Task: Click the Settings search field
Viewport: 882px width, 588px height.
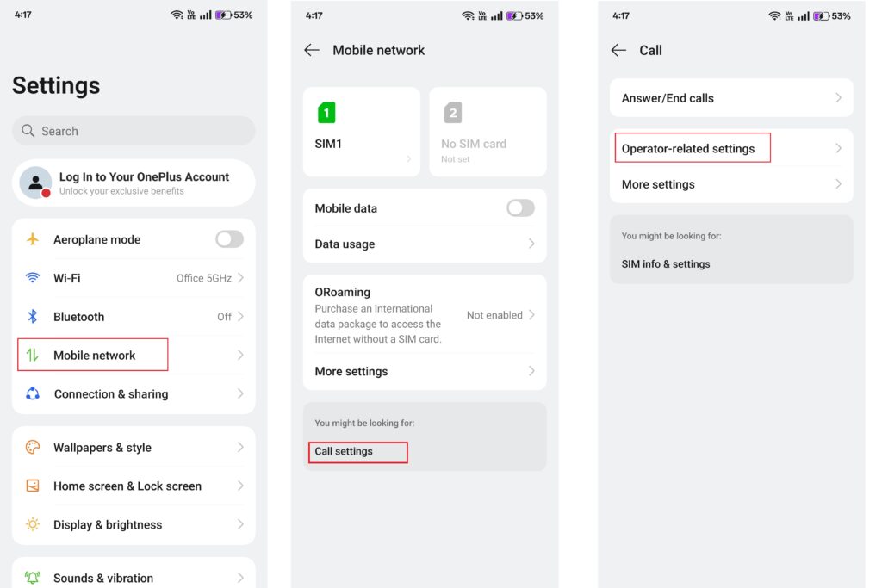Action: click(x=134, y=131)
